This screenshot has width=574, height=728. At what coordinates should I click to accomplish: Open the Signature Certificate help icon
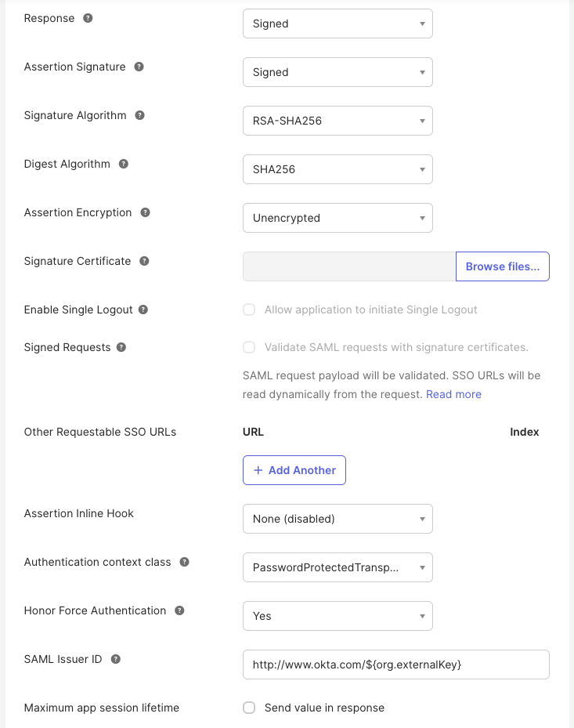point(144,261)
